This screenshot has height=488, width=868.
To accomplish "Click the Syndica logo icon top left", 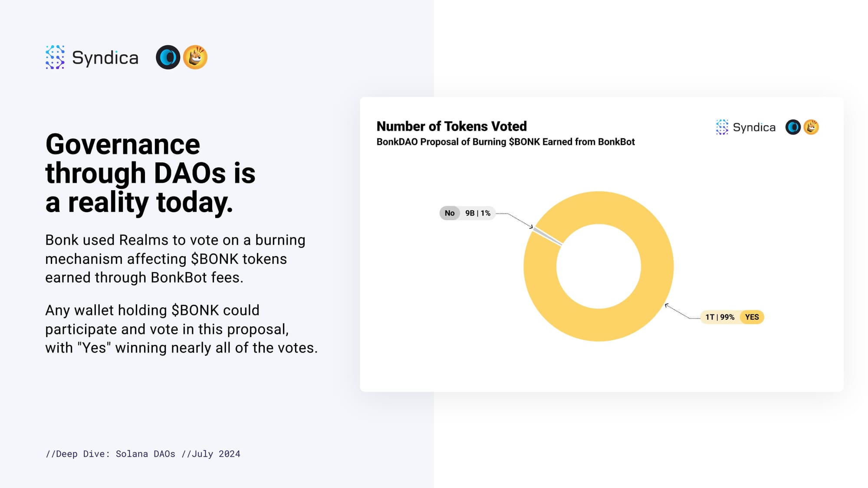I will [x=55, y=57].
